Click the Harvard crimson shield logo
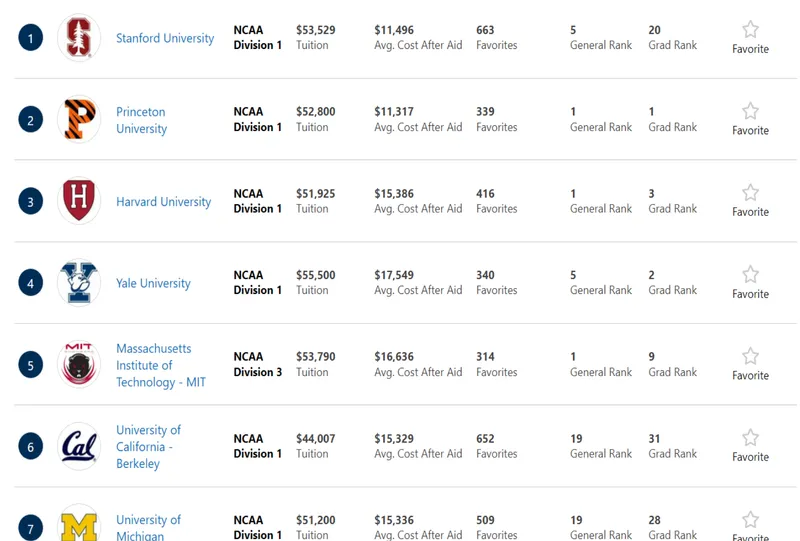 (x=79, y=201)
